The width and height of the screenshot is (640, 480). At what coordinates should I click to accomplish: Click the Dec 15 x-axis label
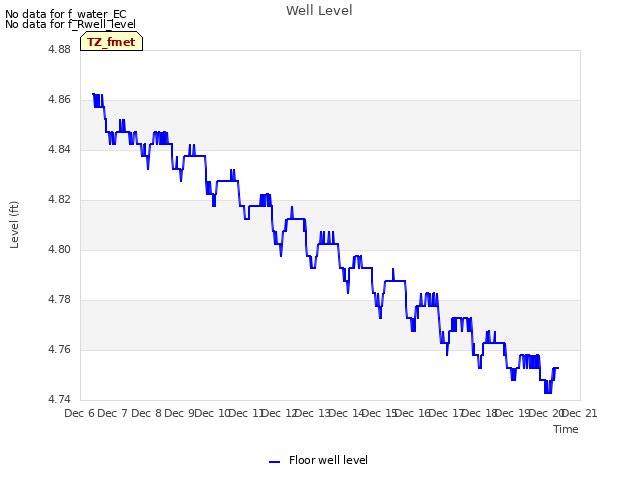pyautogui.click(x=380, y=413)
